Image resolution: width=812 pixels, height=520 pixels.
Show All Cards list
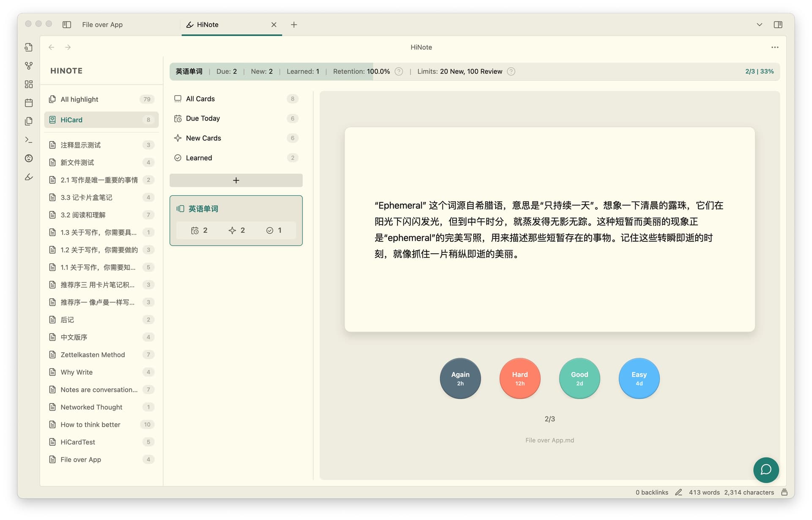pos(236,99)
